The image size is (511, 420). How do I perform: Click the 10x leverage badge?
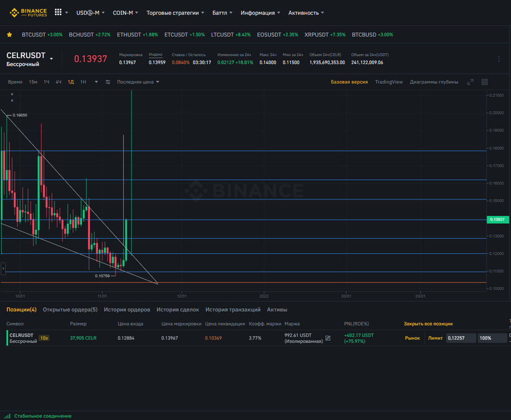44,338
